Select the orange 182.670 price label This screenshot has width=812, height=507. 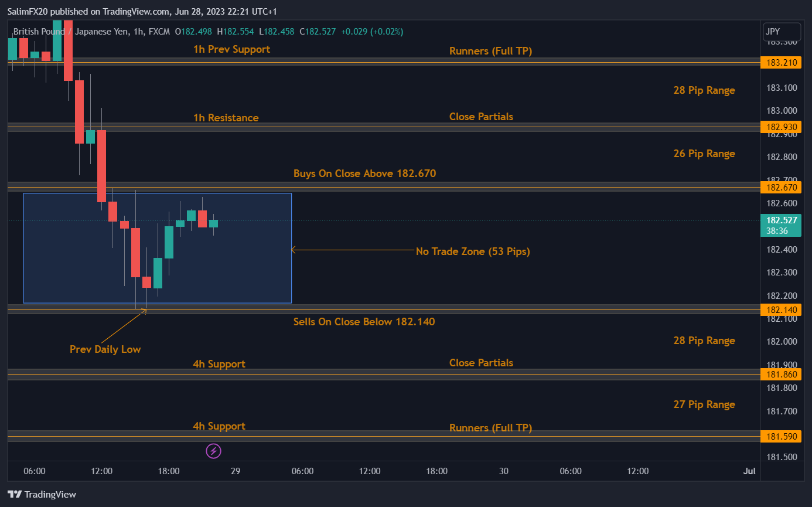pos(781,187)
